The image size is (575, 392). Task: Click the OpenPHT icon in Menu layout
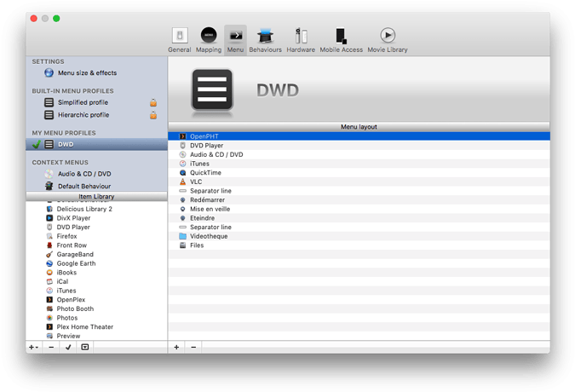click(x=182, y=136)
